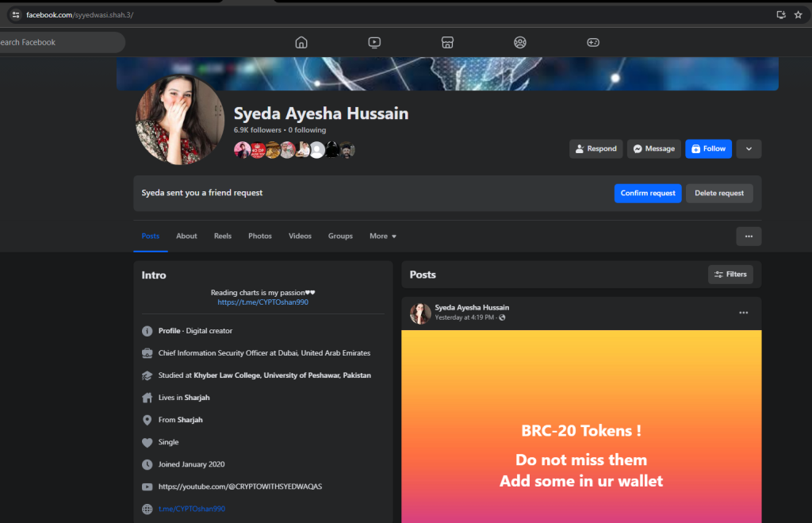Confirm the friend request
This screenshot has height=523, width=812.
click(x=648, y=194)
